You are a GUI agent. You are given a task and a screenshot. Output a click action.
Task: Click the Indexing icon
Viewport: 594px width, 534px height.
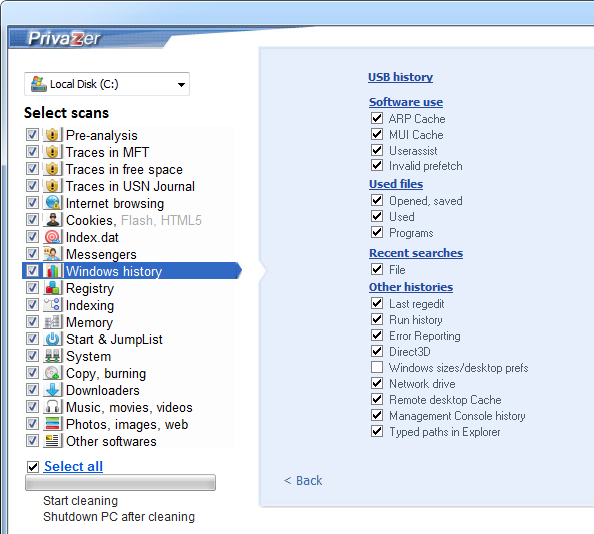click(x=52, y=305)
